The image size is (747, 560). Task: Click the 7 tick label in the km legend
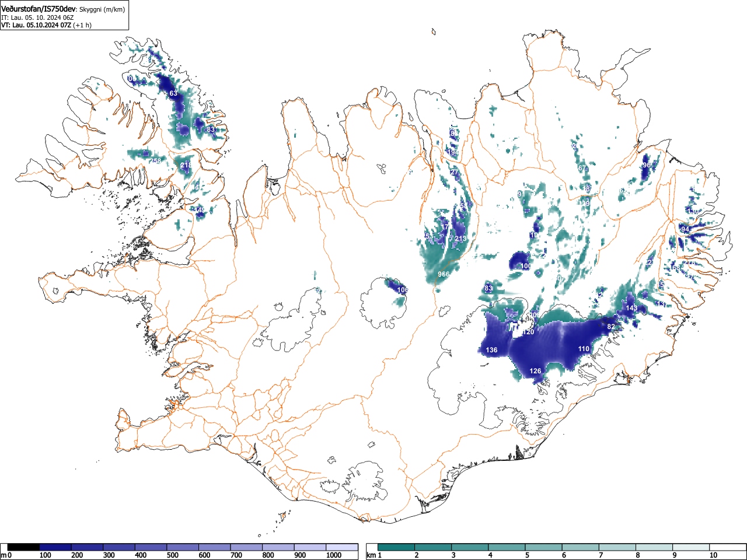[x=601, y=555]
